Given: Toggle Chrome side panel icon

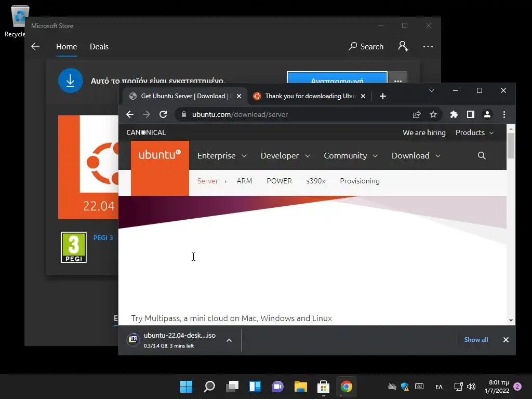Looking at the screenshot, I should (x=471, y=115).
